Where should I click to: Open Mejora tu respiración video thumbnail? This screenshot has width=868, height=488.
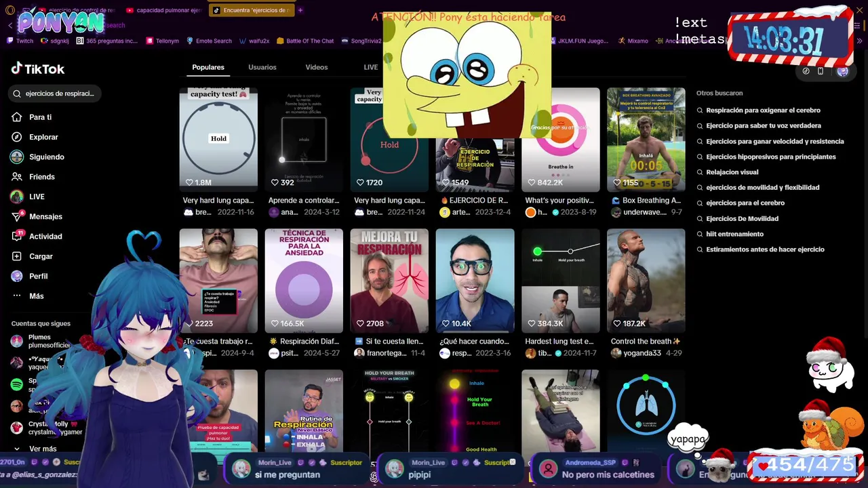(389, 281)
